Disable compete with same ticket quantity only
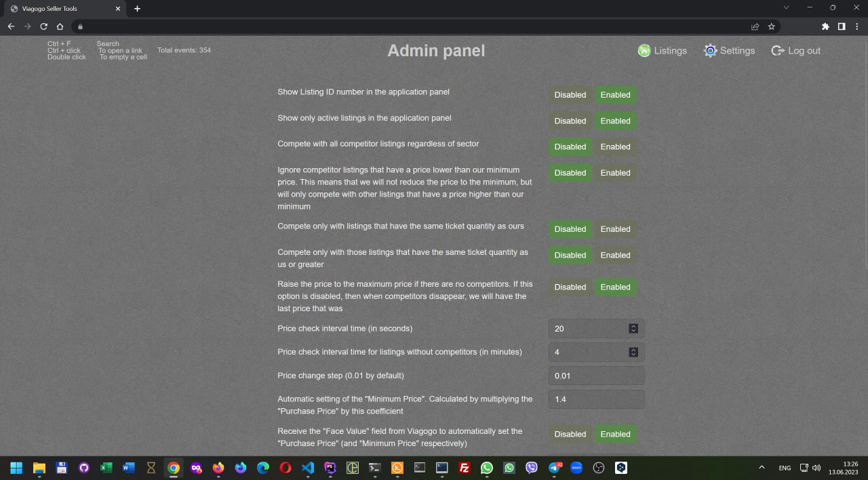 (x=570, y=229)
